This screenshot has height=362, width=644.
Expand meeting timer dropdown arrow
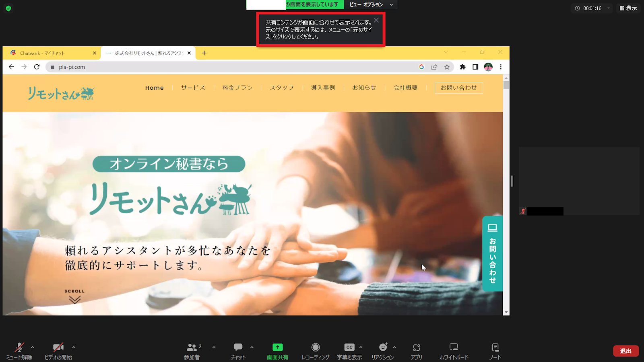609,8
